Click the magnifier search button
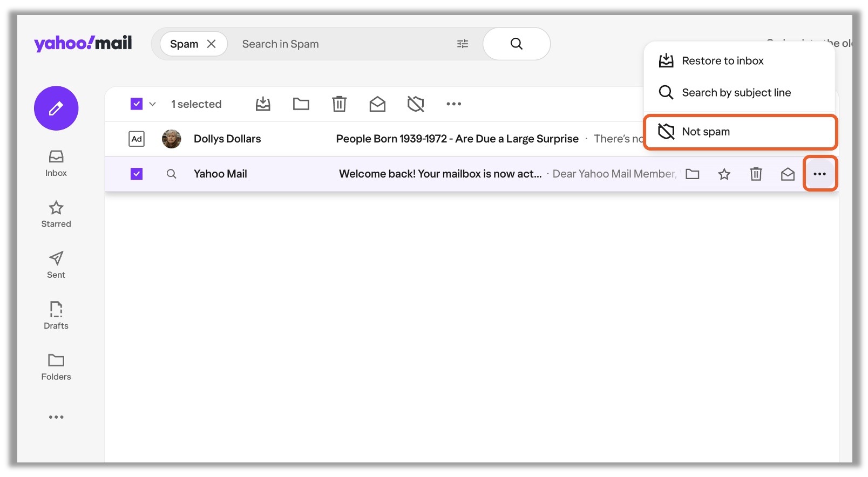The height and width of the screenshot is (477, 868). pyautogui.click(x=516, y=44)
